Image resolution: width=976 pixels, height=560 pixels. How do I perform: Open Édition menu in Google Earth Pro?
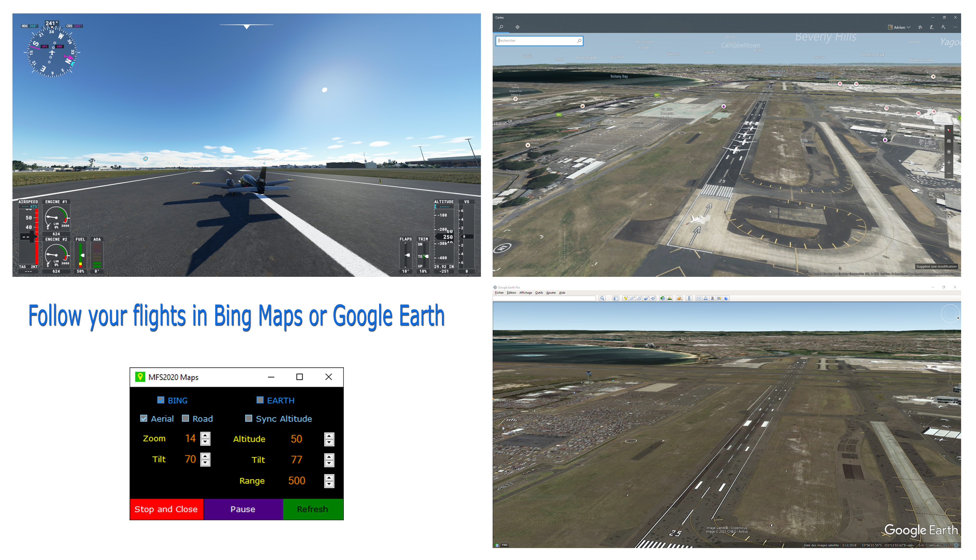(511, 293)
